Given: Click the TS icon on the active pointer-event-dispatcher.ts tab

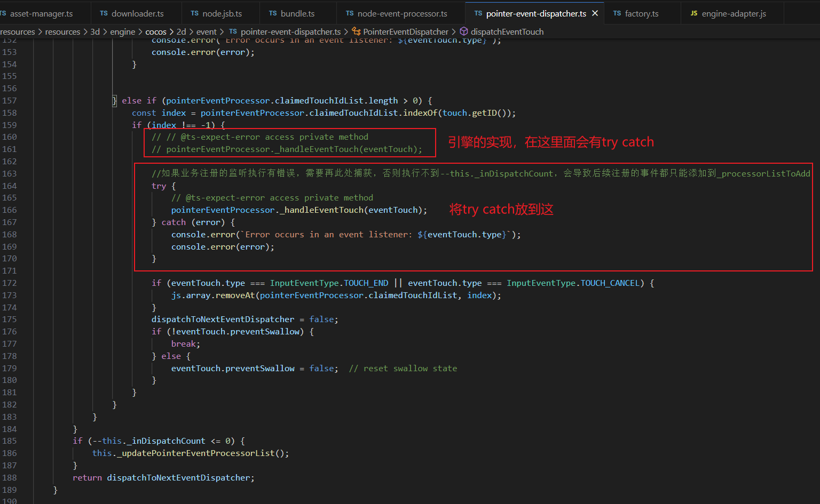Looking at the screenshot, I should coord(478,13).
